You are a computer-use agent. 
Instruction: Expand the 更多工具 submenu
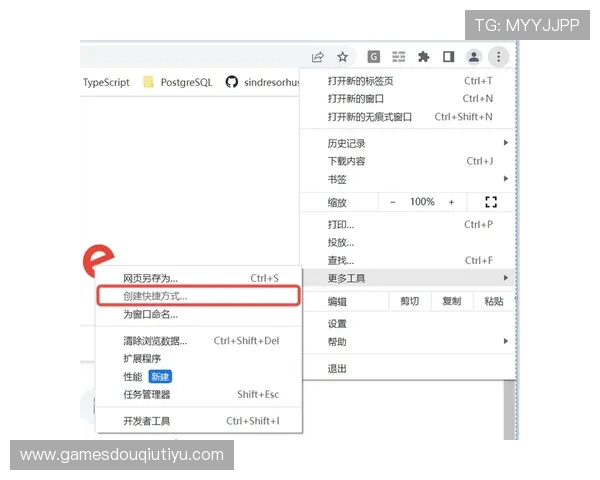tap(409, 278)
